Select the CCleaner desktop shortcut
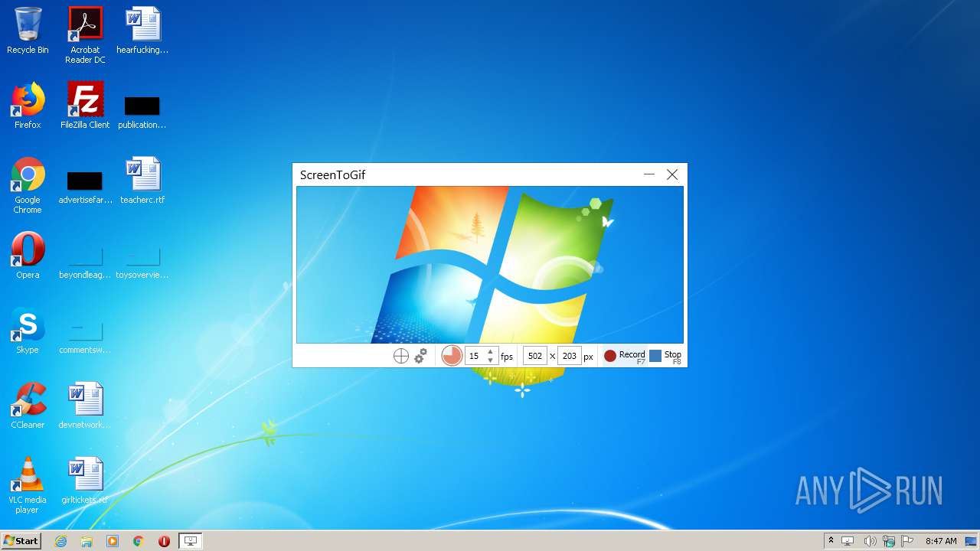 (x=28, y=406)
